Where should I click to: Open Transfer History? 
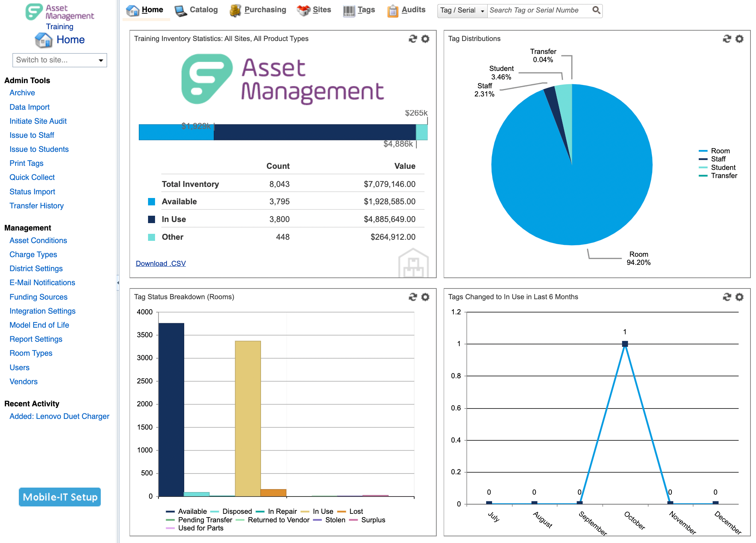click(37, 206)
